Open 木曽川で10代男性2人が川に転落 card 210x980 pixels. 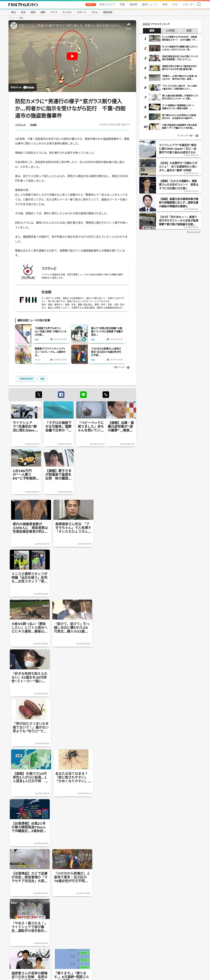click(x=31, y=773)
